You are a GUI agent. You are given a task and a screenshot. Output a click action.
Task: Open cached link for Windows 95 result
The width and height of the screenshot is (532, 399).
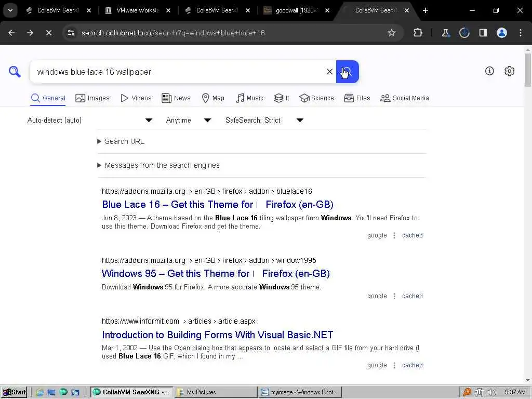(x=412, y=296)
